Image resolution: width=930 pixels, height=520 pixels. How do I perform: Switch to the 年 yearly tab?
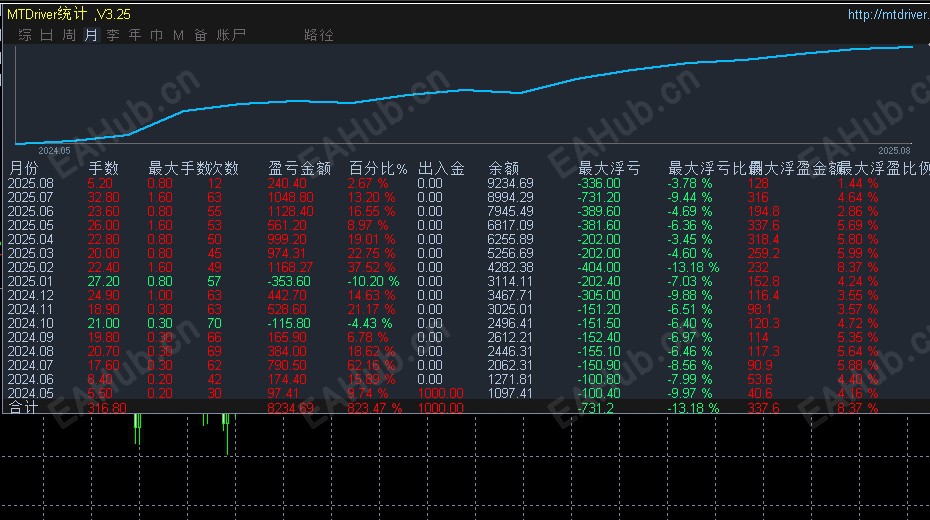tap(135, 35)
